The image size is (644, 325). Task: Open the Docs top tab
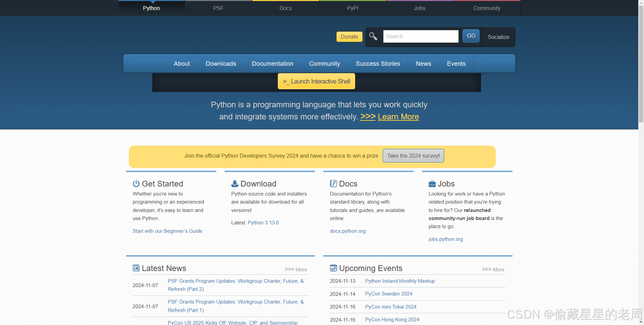285,8
